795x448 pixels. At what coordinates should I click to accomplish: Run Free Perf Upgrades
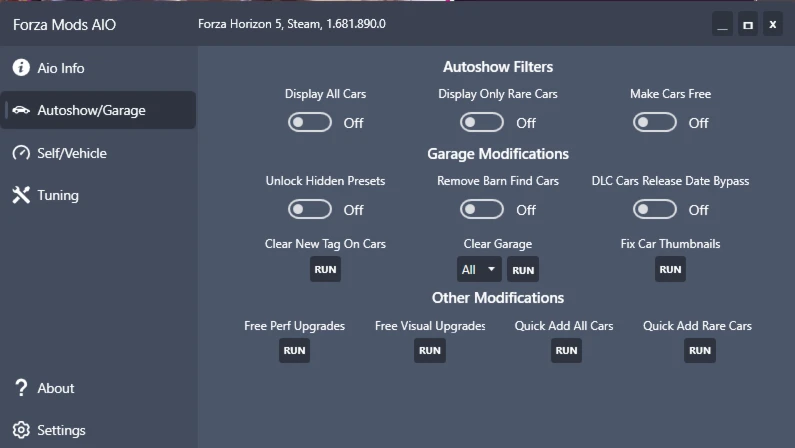click(x=295, y=350)
